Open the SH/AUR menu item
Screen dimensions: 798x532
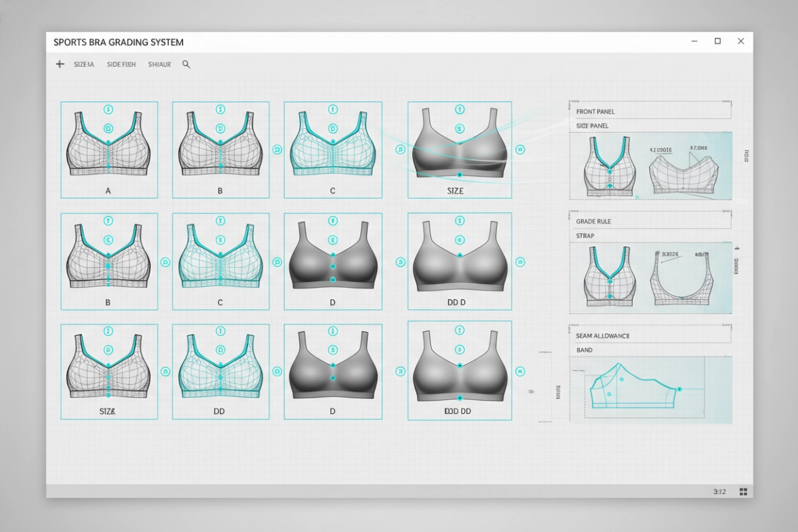click(159, 65)
